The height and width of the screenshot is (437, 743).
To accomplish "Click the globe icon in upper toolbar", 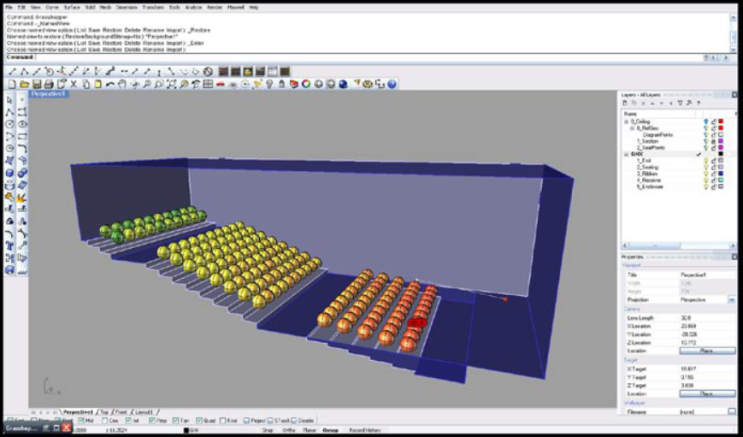I will [x=208, y=72].
